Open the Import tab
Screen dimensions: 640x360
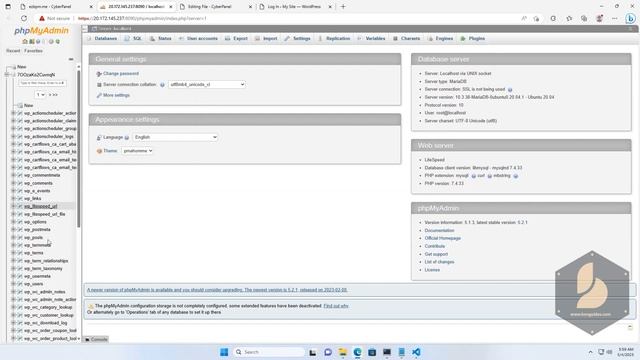tap(266, 38)
